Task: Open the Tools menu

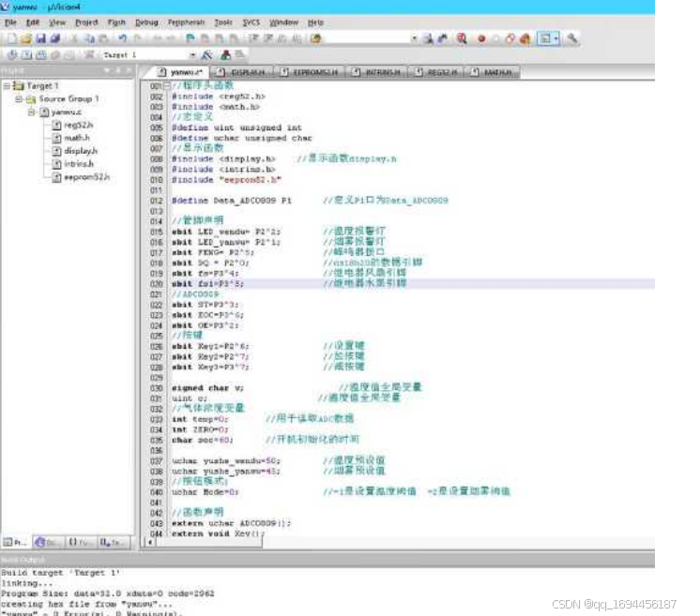Action: tap(223, 23)
